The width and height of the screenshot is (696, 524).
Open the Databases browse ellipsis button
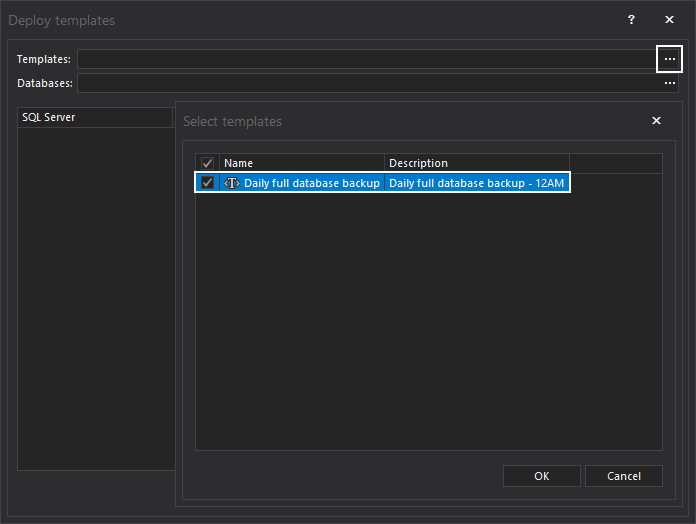point(669,83)
